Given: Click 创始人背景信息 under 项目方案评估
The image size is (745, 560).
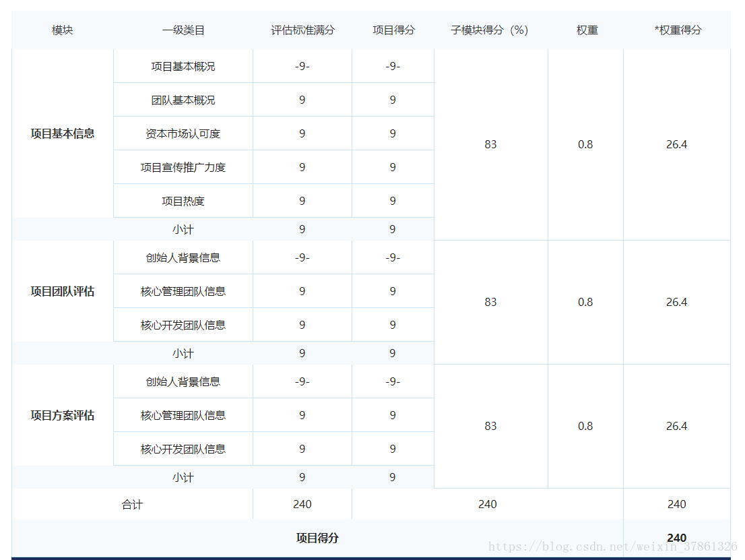Looking at the screenshot, I should [183, 381].
